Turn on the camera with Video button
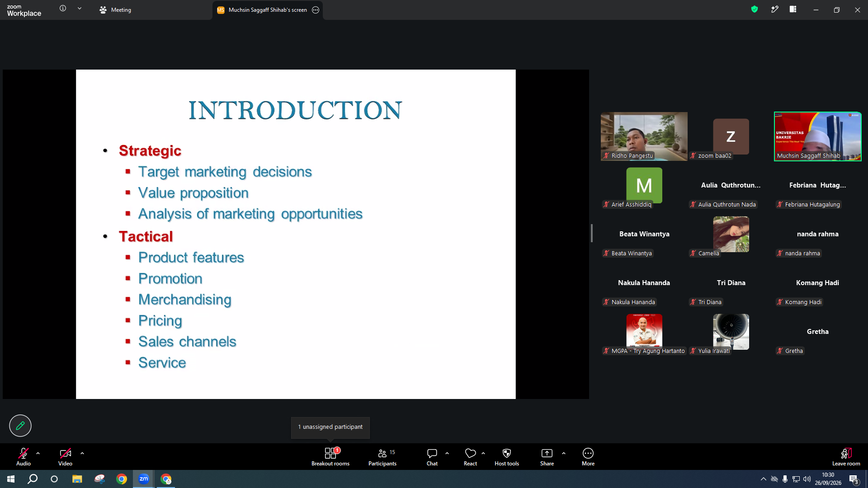 click(x=65, y=457)
